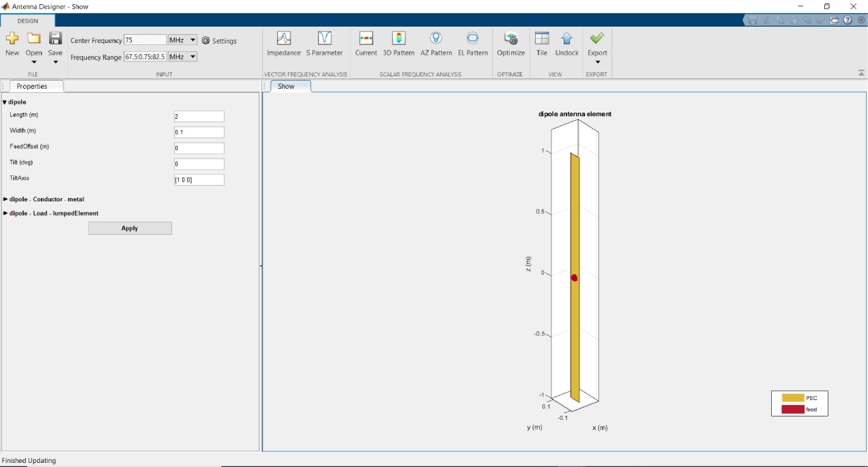Click the S Parameter icon
This screenshot has height=467, width=868.
pos(324,44)
